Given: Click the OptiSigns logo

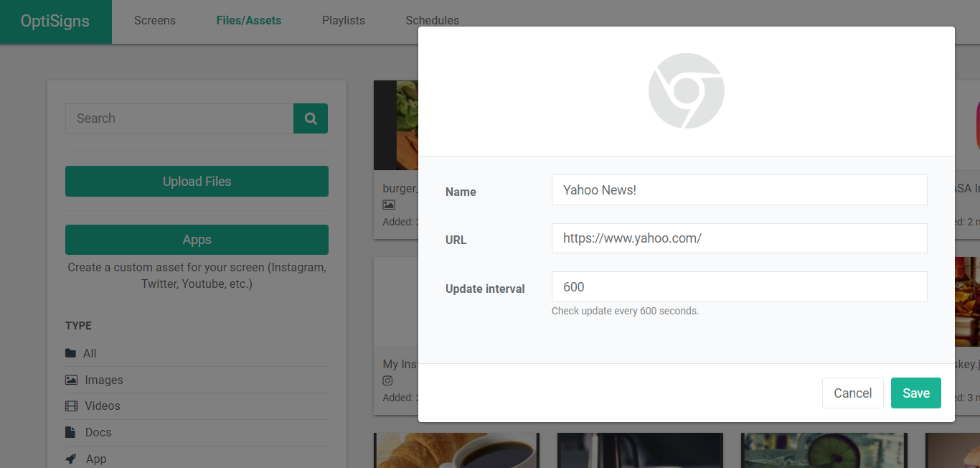Looking at the screenshot, I should pos(55,22).
